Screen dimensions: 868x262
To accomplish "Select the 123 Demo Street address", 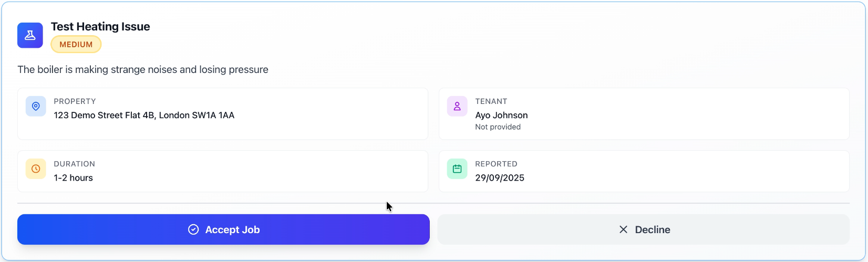I will coord(144,116).
